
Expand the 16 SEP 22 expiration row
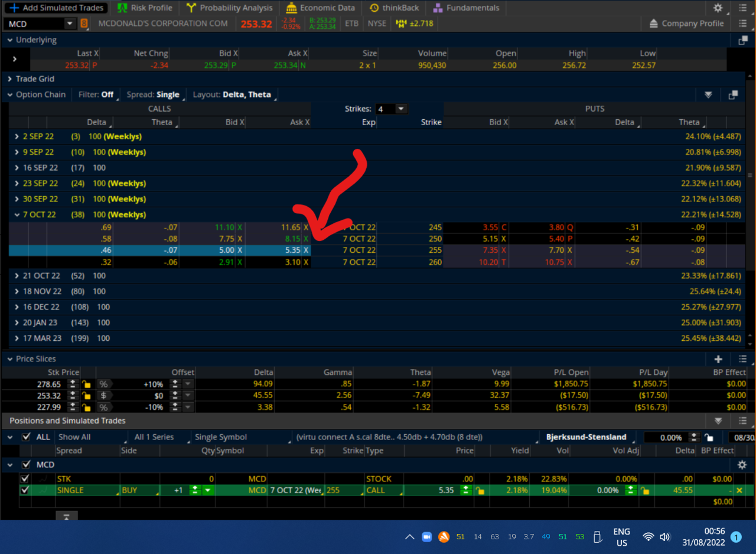pos(17,168)
